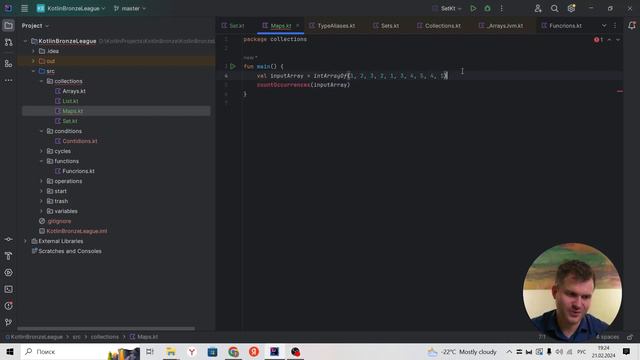
Task: Select List.kt in the project tree
Action: 70,101
